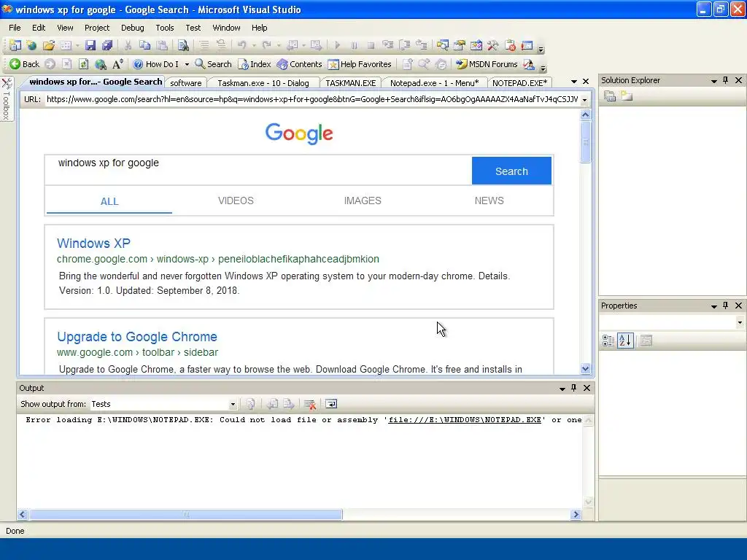Open the Windows XP search result link

click(x=93, y=244)
